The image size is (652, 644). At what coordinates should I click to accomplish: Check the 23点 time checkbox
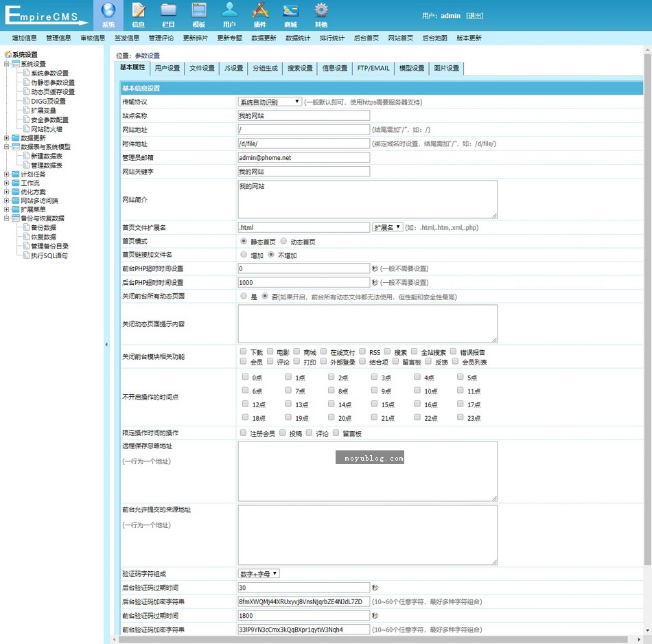click(460, 417)
